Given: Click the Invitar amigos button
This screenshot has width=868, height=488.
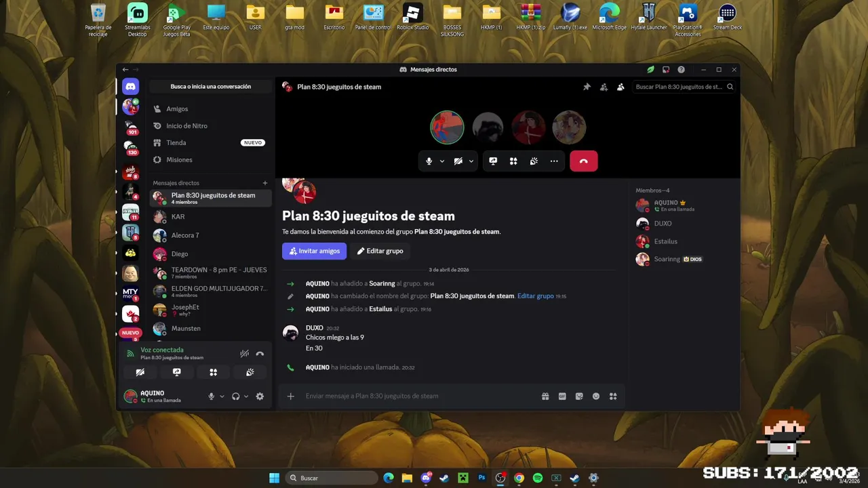Looking at the screenshot, I should point(314,251).
